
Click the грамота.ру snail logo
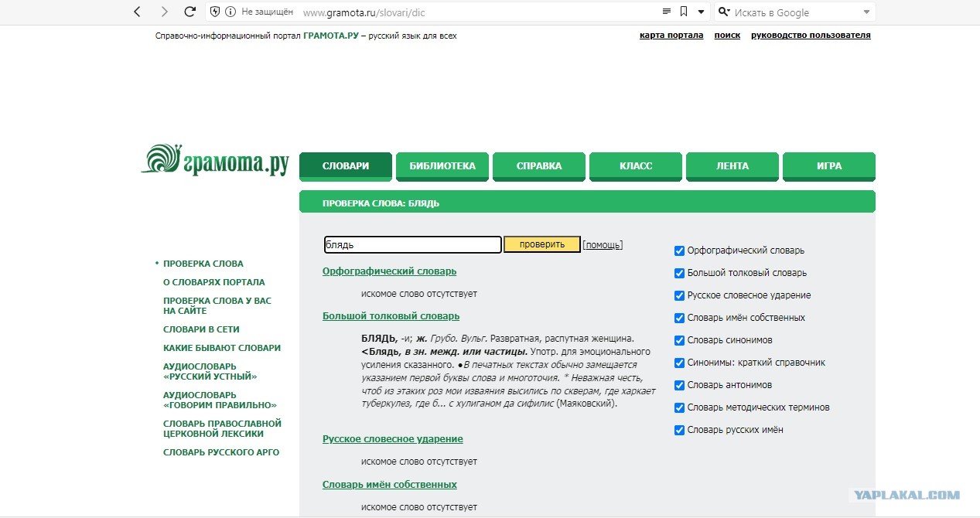tap(214, 161)
